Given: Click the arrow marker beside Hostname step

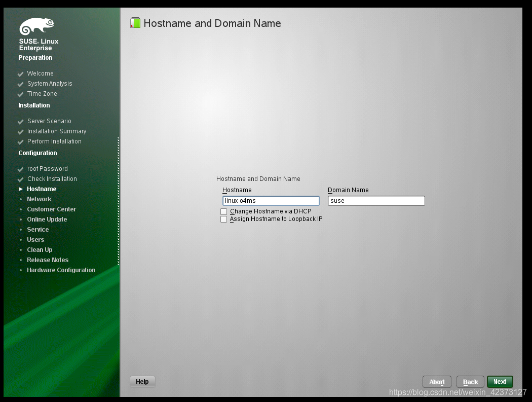Looking at the screenshot, I should [x=21, y=189].
